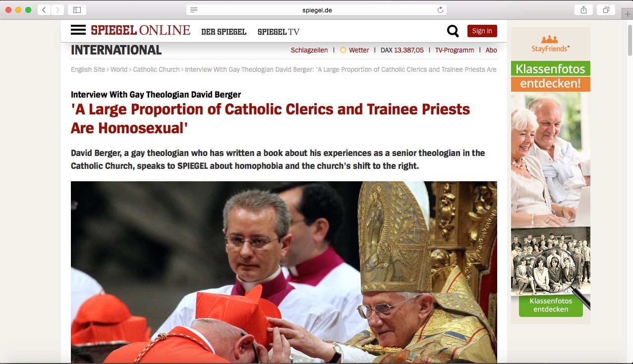Click the magnifying glass search icon

[453, 31]
